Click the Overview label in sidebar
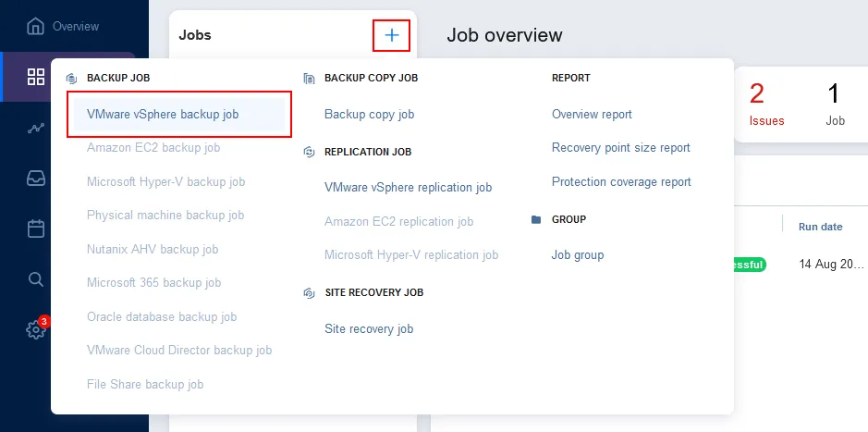 click(76, 26)
